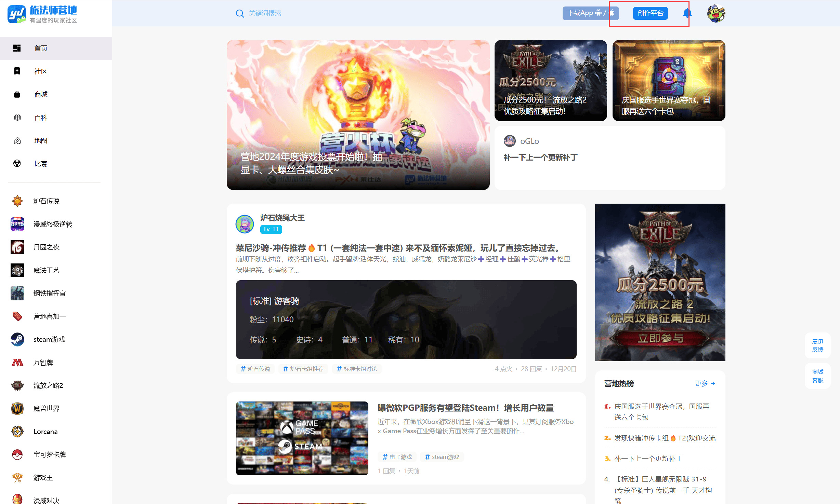Open article 曝微软PGP服务有望登陆Steam
840x504 pixels.
[x=466, y=408]
